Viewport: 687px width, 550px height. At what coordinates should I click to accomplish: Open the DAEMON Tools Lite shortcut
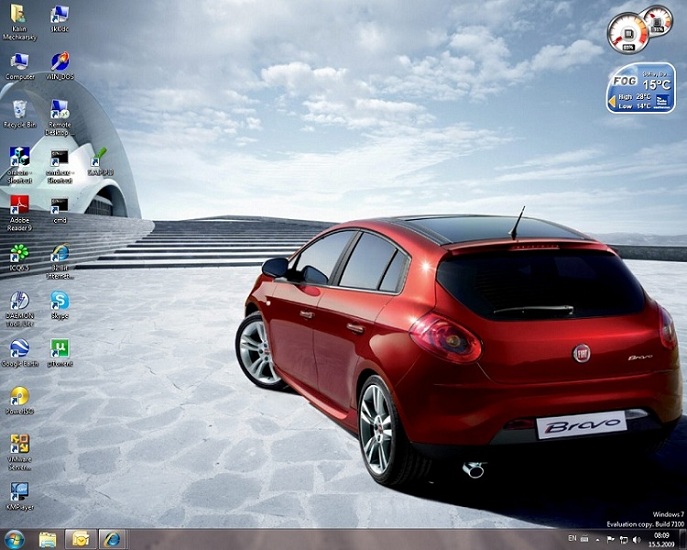19,300
